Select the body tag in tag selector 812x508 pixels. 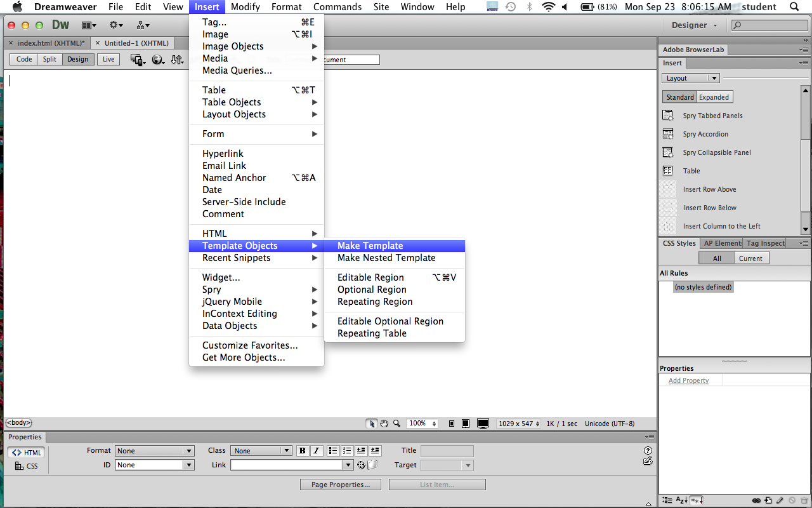click(18, 423)
